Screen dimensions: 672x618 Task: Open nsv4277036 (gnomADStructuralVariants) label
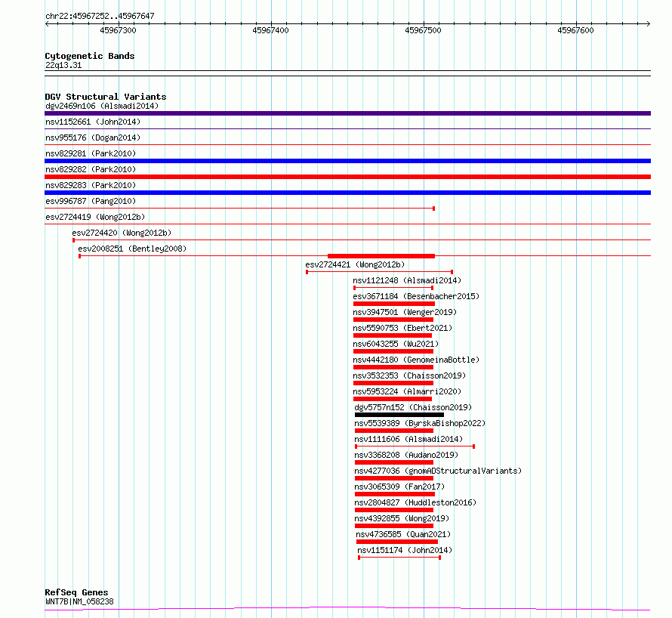coord(438,471)
